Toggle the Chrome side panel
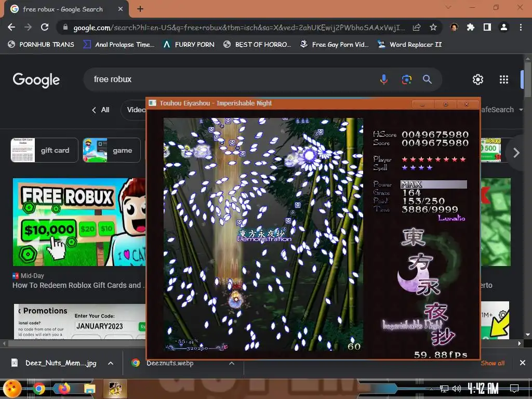Image resolution: width=532 pixels, height=399 pixels. [487, 27]
